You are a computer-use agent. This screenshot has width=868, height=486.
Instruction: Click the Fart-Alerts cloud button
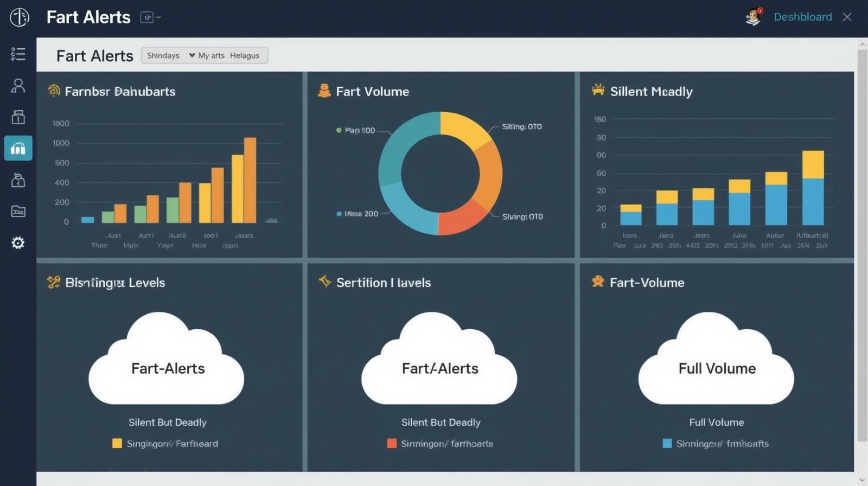[x=167, y=368]
